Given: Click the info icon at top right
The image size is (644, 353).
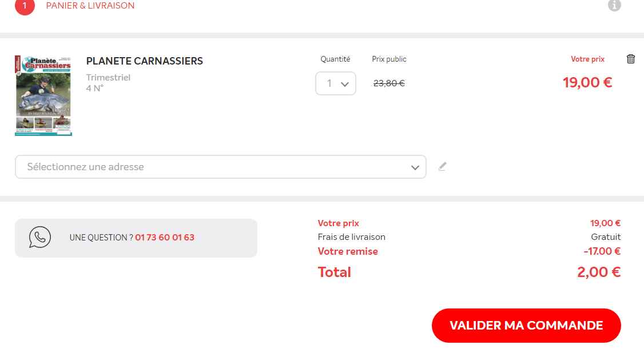Looking at the screenshot, I should coord(614,5).
